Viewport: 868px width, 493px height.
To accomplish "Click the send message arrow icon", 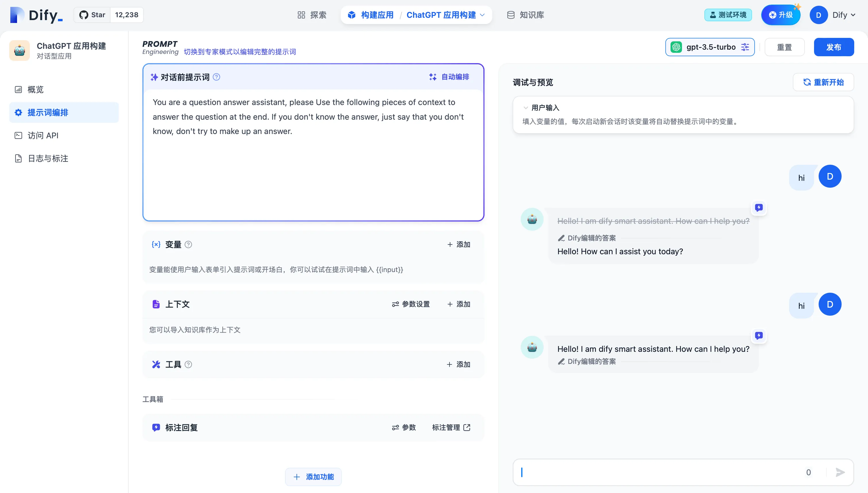I will click(x=840, y=472).
